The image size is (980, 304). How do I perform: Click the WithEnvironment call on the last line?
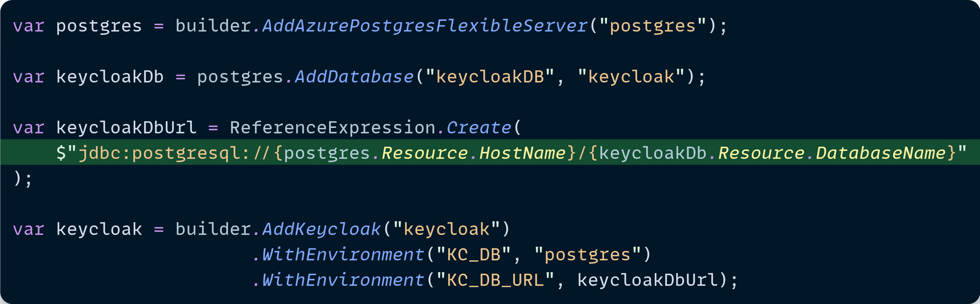(x=343, y=280)
